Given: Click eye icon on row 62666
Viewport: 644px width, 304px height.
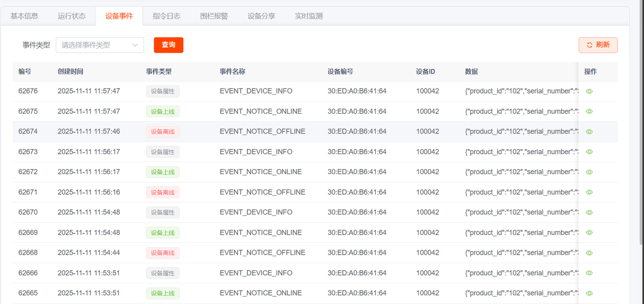Looking at the screenshot, I should coord(589,273).
